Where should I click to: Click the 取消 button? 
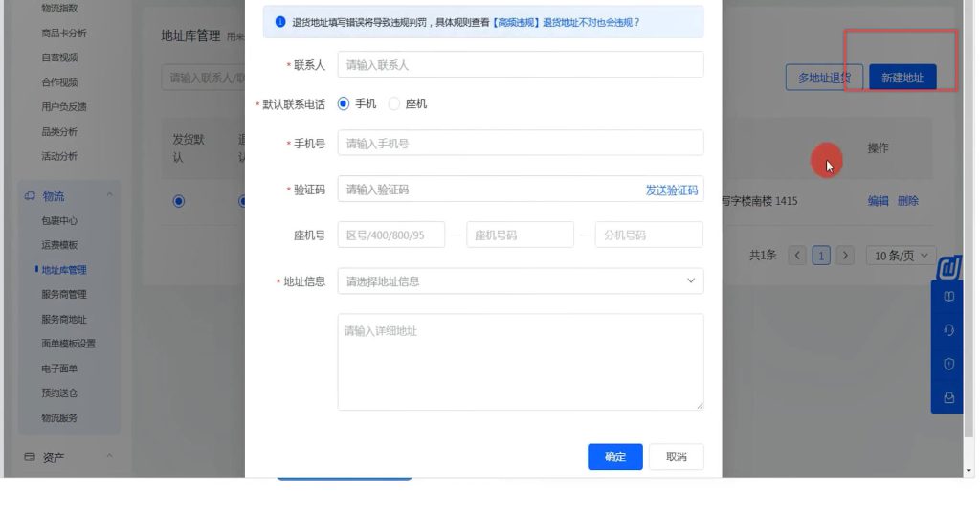[x=676, y=458]
